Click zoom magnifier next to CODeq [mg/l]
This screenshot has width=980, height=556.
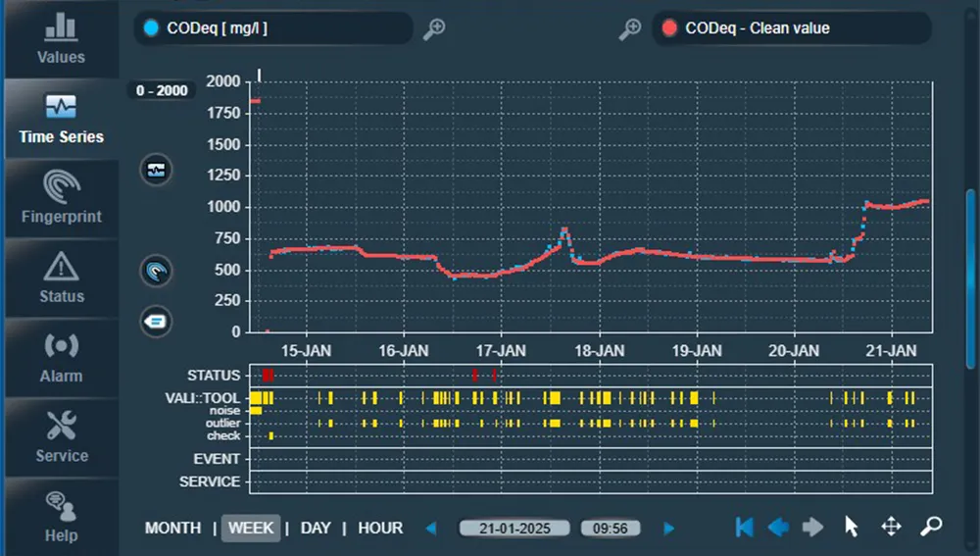click(x=434, y=29)
